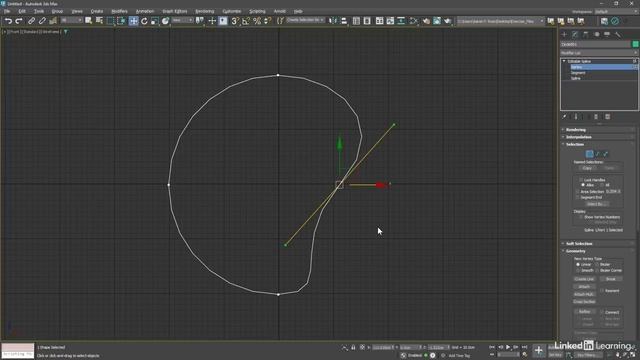The height and width of the screenshot is (360, 640).
Task: Select the Unlink Selection tool
Action: [x=42, y=21]
